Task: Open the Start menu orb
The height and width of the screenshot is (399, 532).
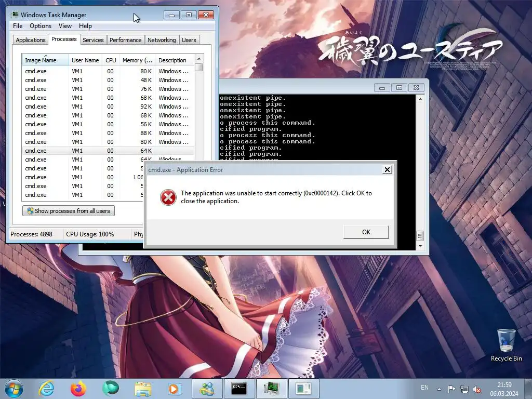Action: pyautogui.click(x=14, y=389)
